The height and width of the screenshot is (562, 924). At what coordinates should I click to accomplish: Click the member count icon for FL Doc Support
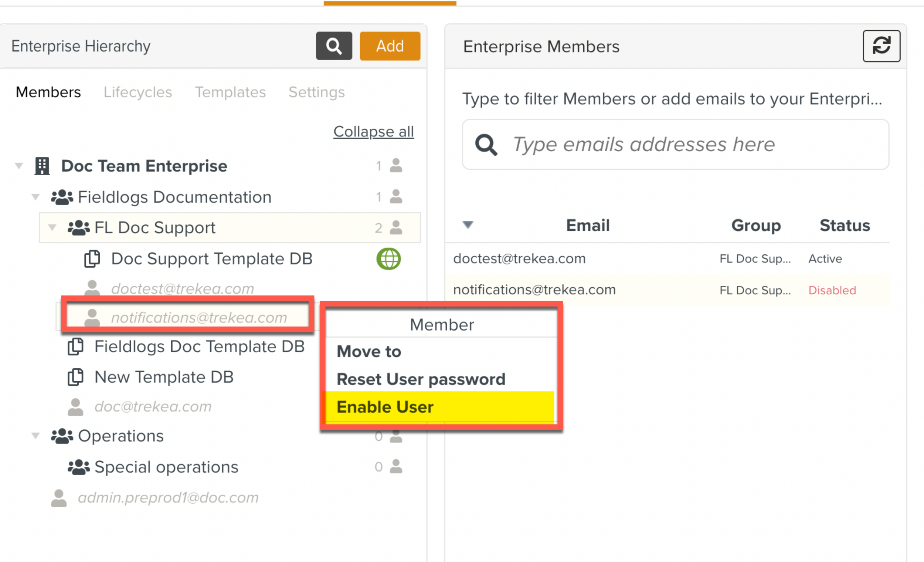tap(395, 228)
